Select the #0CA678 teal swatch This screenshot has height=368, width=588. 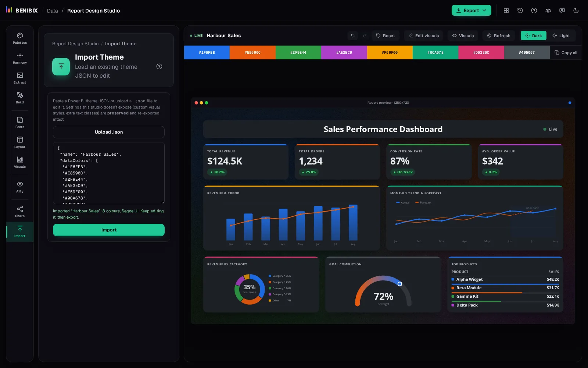pos(435,53)
